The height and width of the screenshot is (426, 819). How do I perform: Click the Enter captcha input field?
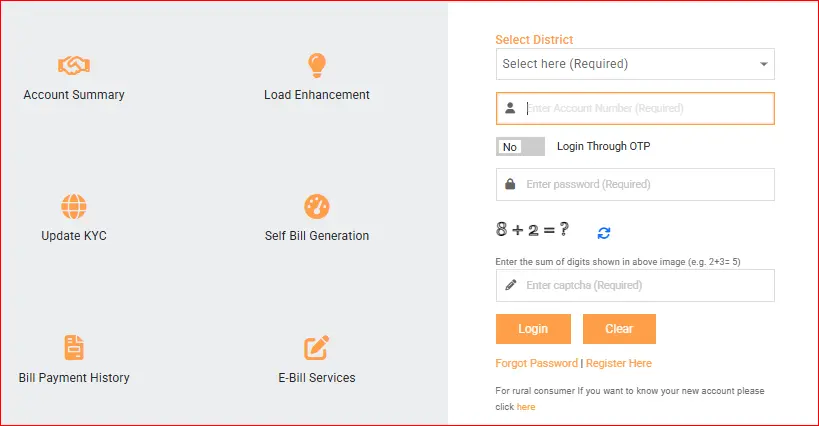635,286
